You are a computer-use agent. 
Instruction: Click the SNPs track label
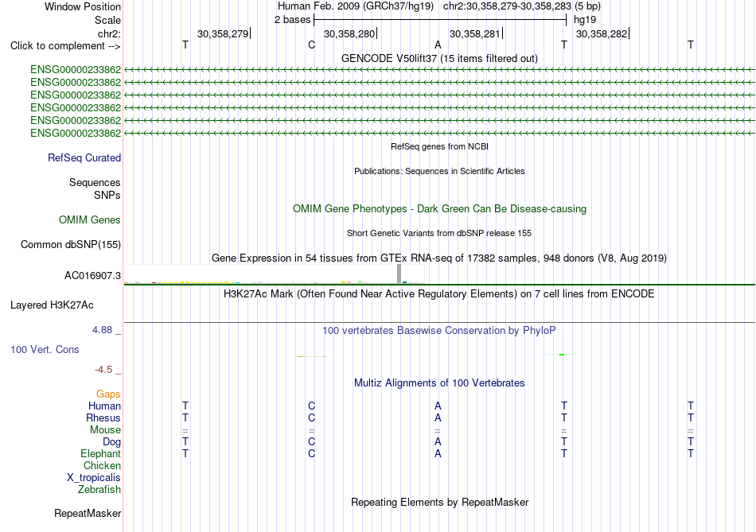107,195
